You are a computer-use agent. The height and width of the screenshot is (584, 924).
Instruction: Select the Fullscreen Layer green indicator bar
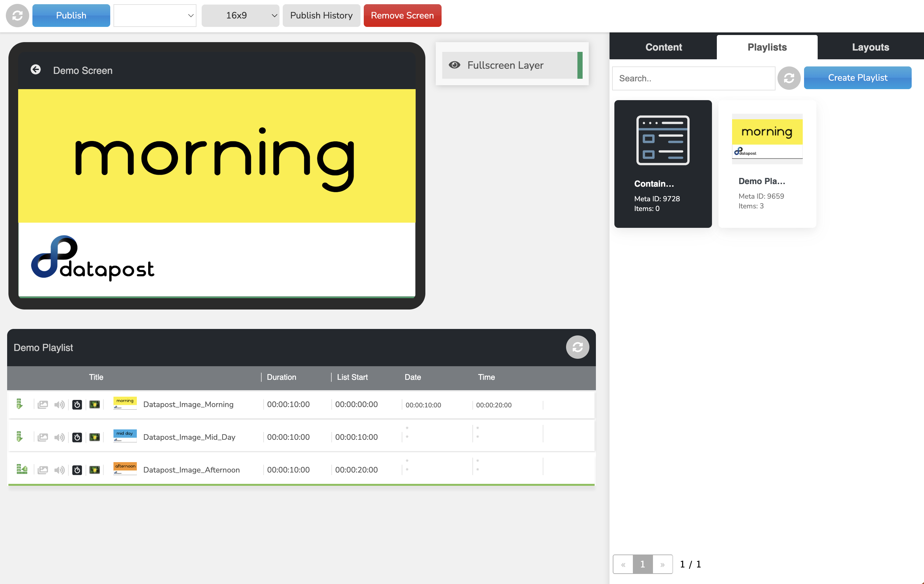point(580,65)
